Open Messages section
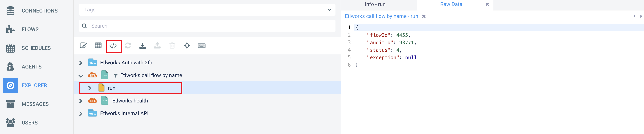This screenshot has height=134, width=644. (35, 104)
